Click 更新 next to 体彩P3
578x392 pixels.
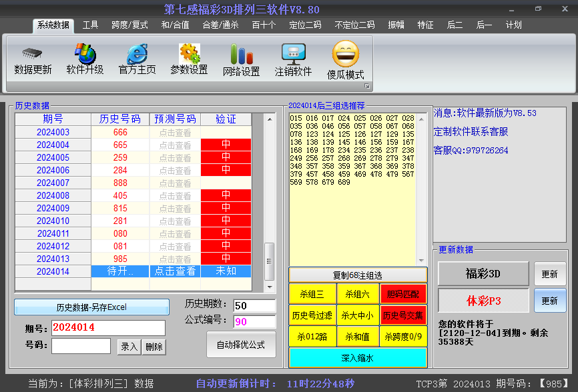(549, 301)
